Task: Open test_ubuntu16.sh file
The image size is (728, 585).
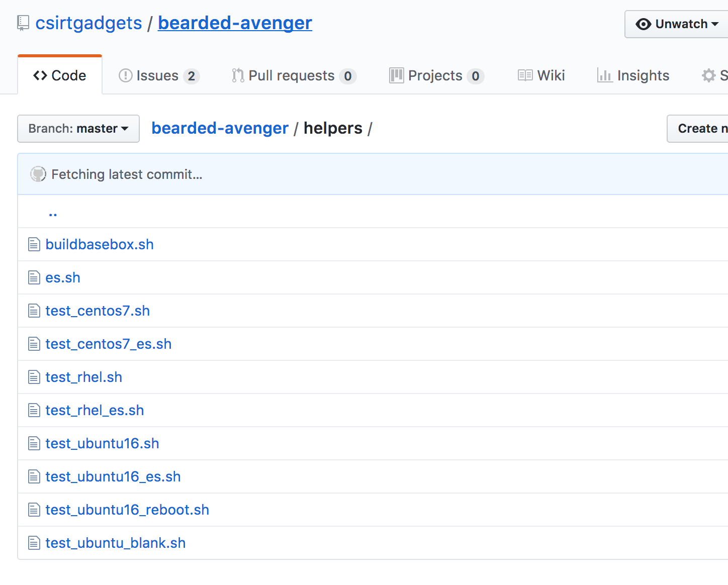Action: point(102,443)
